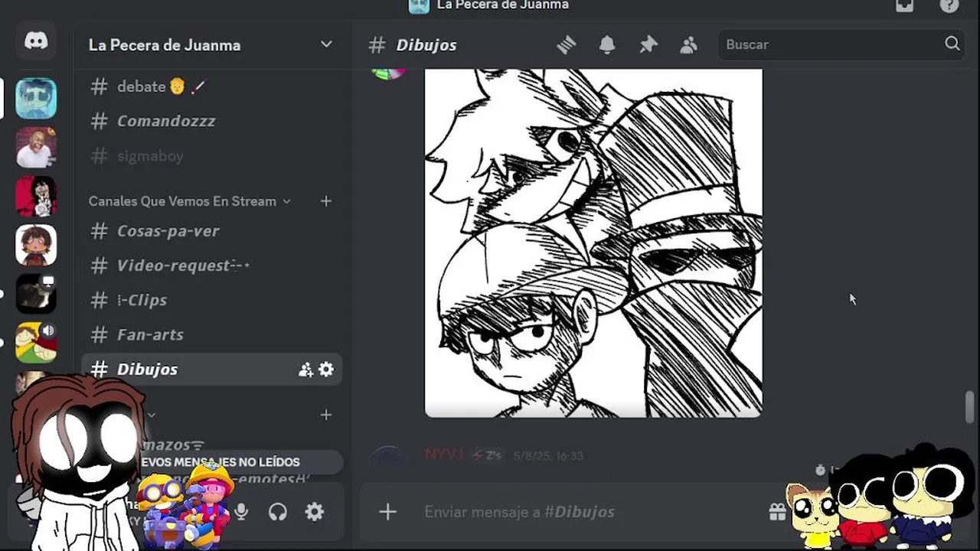980x551 pixels.
Task: Open the help question mark icon
Action: point(949,5)
